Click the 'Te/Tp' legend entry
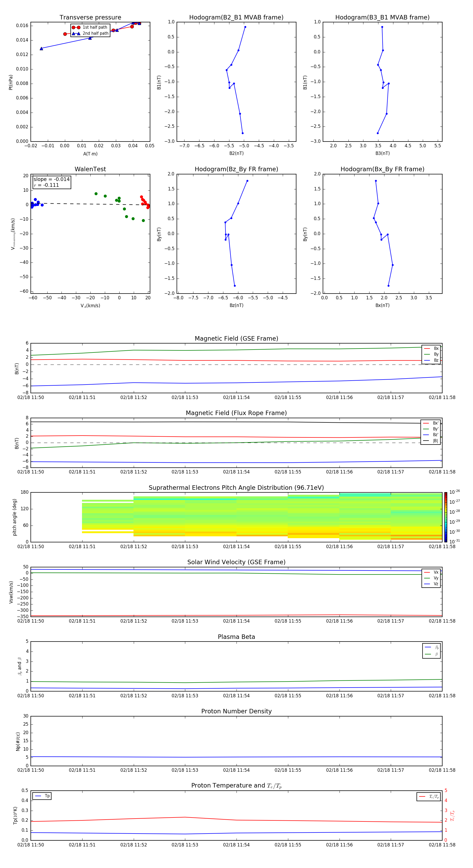Viewport: 473px width, 868px height. coord(429,796)
